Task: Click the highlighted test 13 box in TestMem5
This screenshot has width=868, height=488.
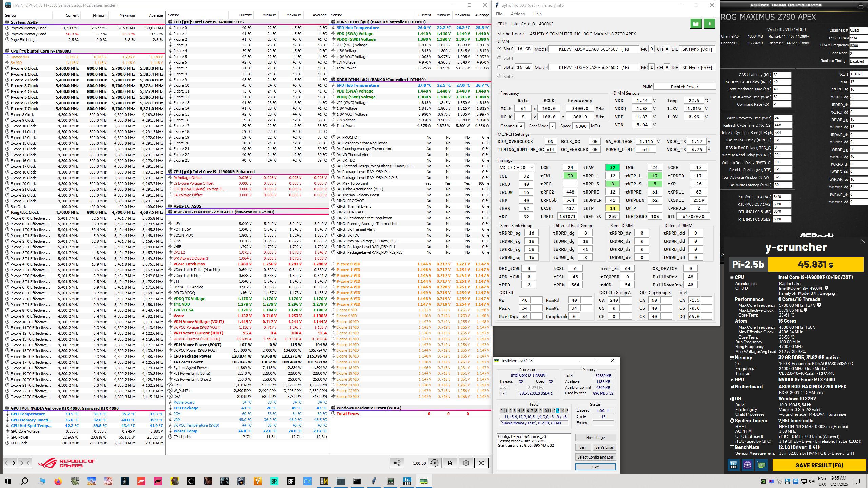Action: (x=558, y=411)
